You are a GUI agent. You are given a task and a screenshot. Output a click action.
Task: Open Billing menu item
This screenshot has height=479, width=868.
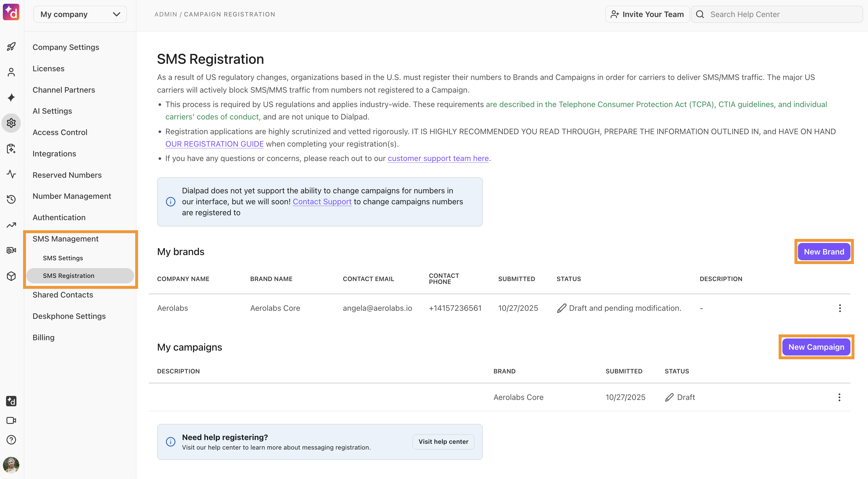tap(44, 337)
